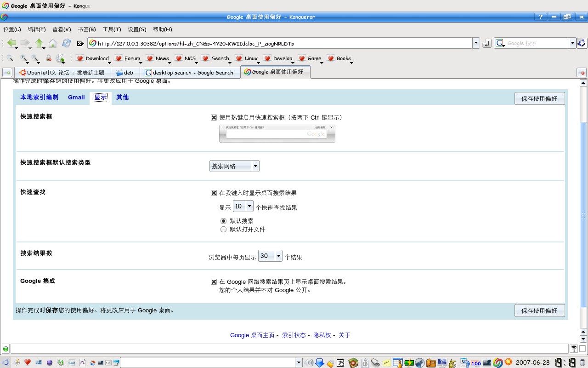
Task: Click the blue animated Konqueror logo
Action: [582, 43]
